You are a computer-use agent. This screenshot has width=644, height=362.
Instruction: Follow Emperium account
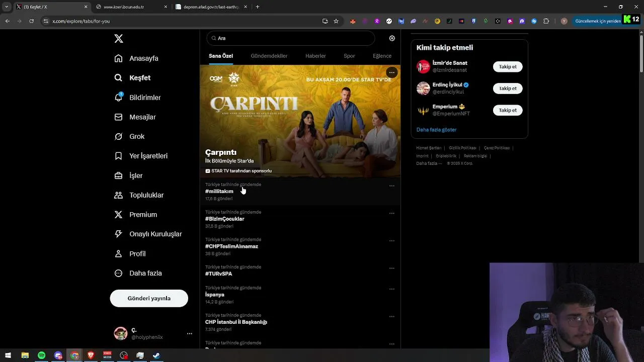[x=508, y=110]
